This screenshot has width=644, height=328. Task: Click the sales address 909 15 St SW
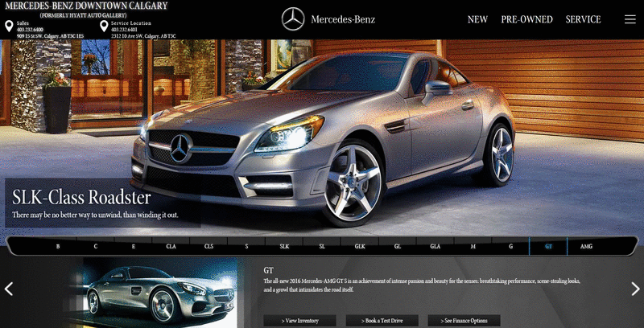pyautogui.click(x=50, y=36)
